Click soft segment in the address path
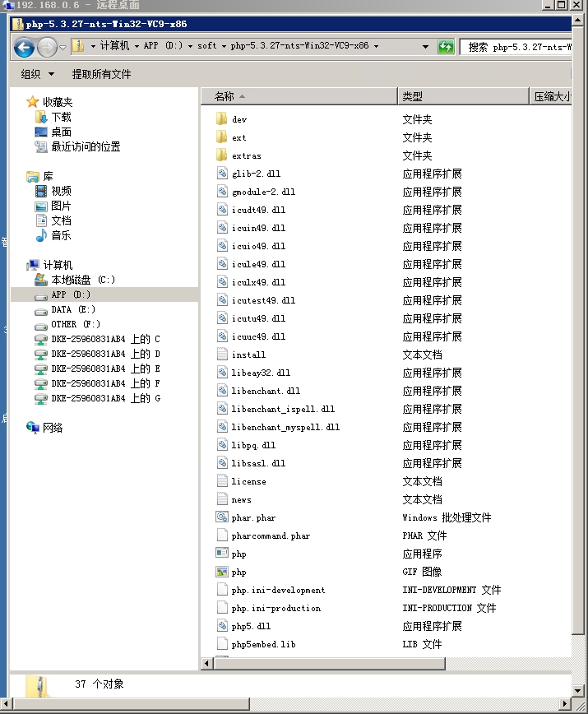 (207, 45)
